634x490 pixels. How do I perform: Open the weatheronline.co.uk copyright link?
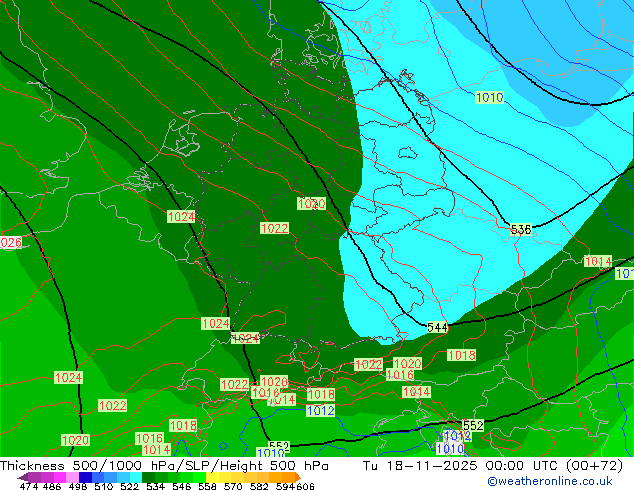550,481
